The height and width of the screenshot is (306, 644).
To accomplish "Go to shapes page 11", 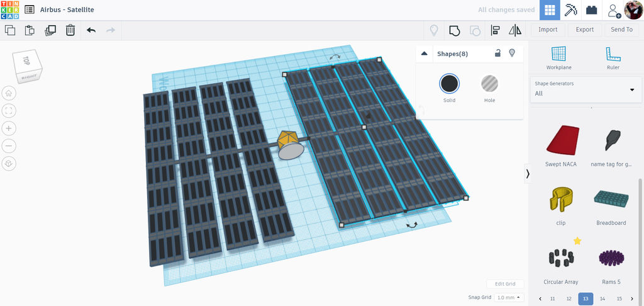I will pos(552,298).
